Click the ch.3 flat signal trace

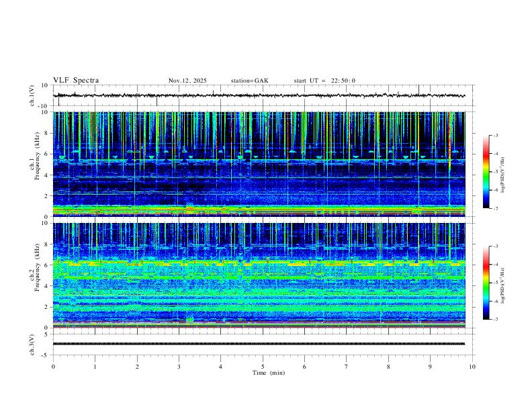pos(259,344)
